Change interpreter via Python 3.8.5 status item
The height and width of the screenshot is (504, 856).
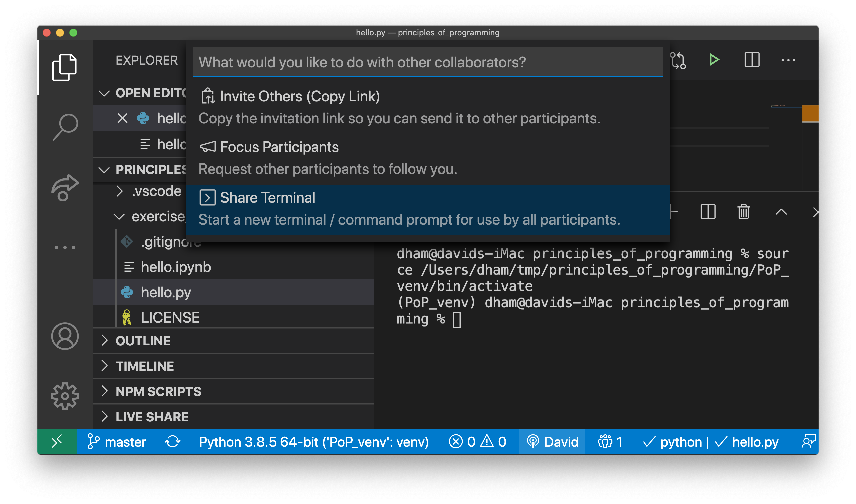[x=314, y=442]
